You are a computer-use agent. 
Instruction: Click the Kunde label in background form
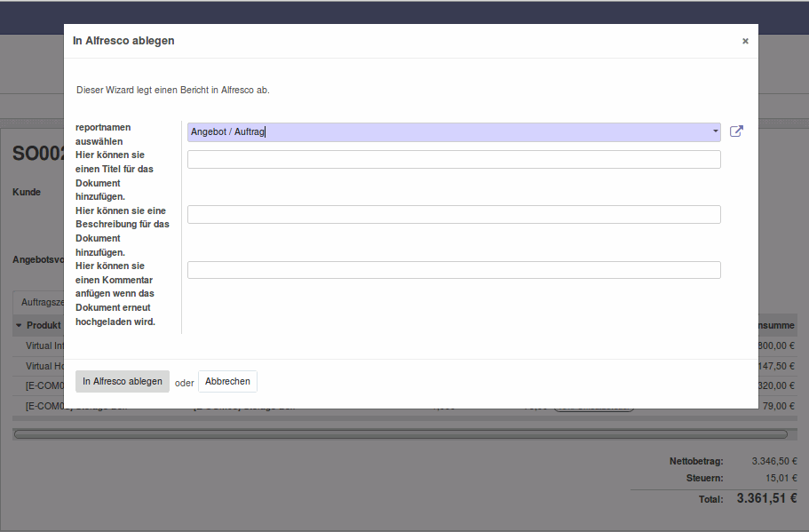click(x=27, y=192)
